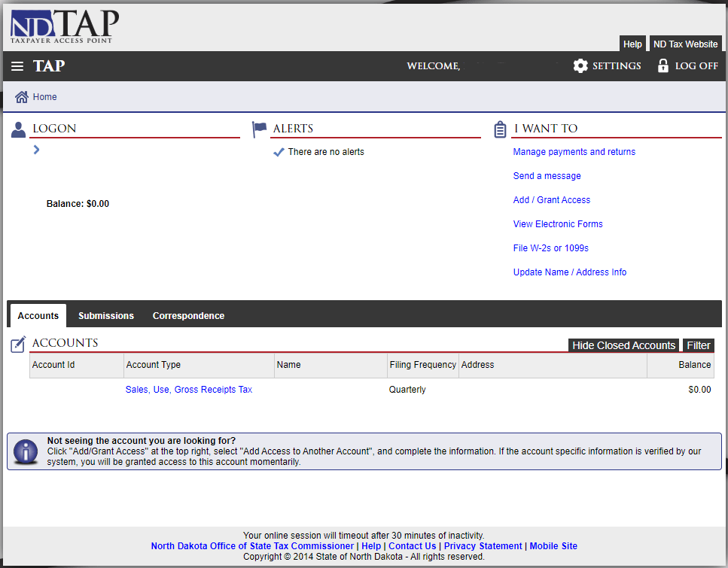The height and width of the screenshot is (568, 728).
Task: Click the Logon person icon
Action: tap(18, 130)
